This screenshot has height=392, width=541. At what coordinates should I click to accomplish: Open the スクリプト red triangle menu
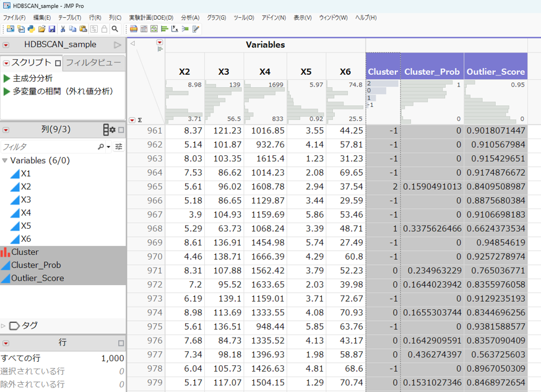pos(6,63)
